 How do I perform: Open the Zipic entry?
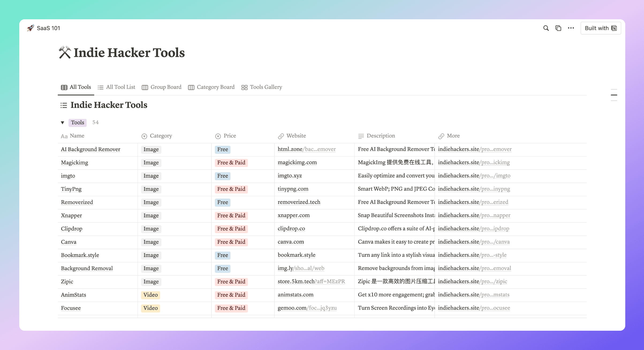click(x=67, y=282)
